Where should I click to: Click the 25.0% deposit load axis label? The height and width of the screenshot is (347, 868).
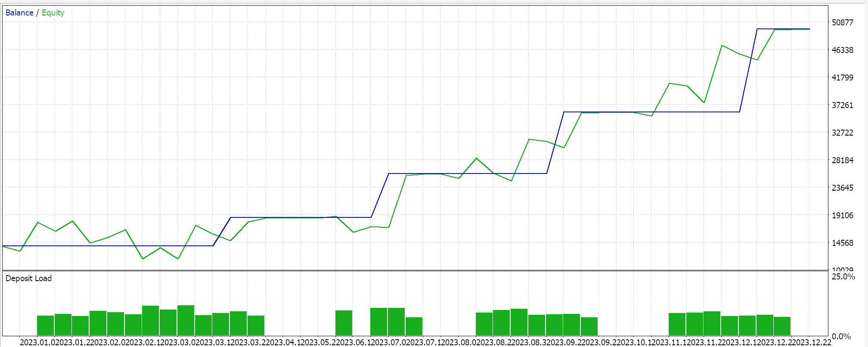pos(843,276)
